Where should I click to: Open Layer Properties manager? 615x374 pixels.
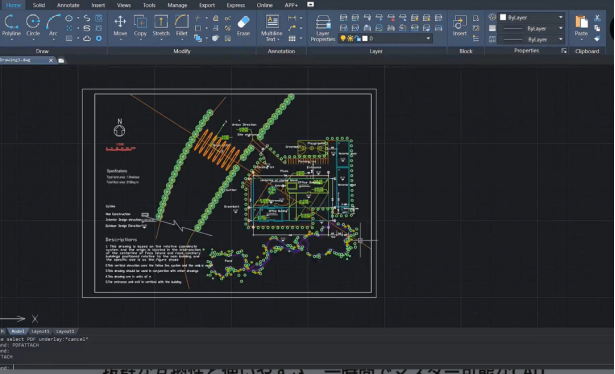(x=323, y=27)
